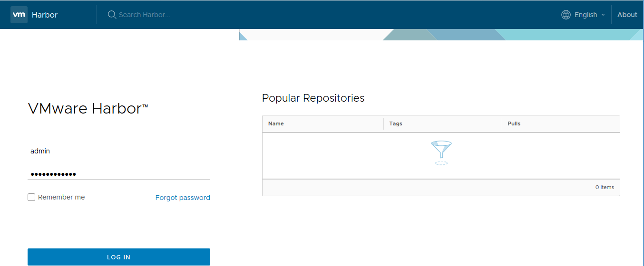Open the About menu item
Viewport: 644px width, 266px height.
coord(627,15)
